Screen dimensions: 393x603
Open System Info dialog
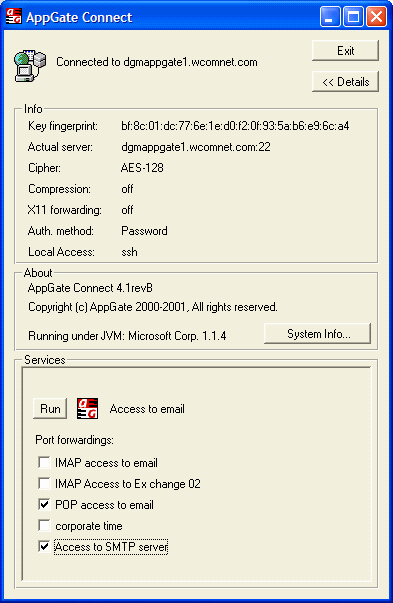click(318, 333)
